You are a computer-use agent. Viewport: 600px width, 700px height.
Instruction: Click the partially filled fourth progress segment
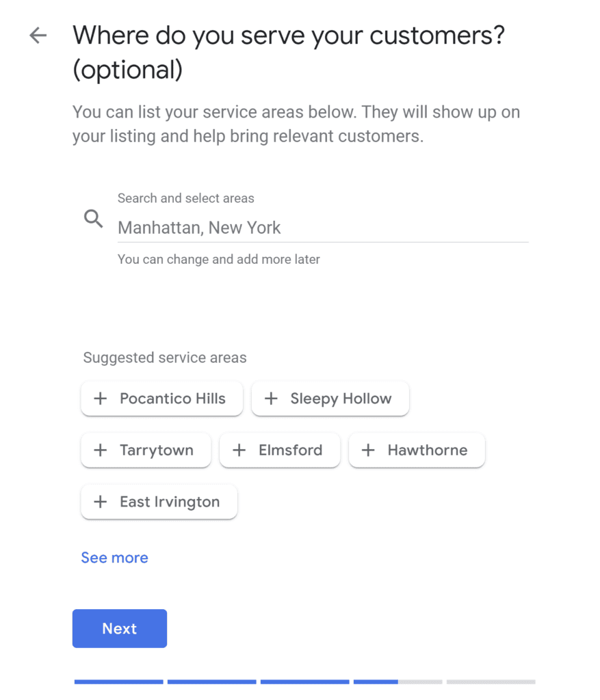[x=398, y=682]
